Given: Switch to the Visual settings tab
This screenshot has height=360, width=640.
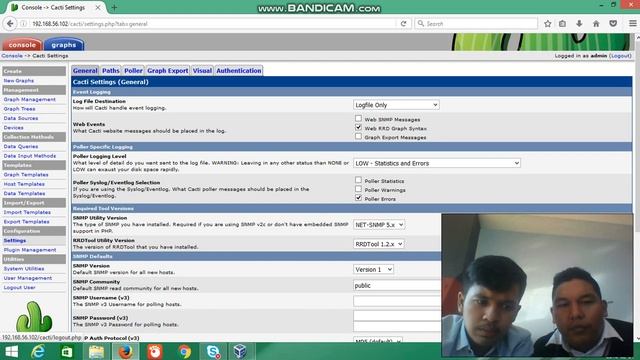Looking at the screenshot, I should pos(202,71).
